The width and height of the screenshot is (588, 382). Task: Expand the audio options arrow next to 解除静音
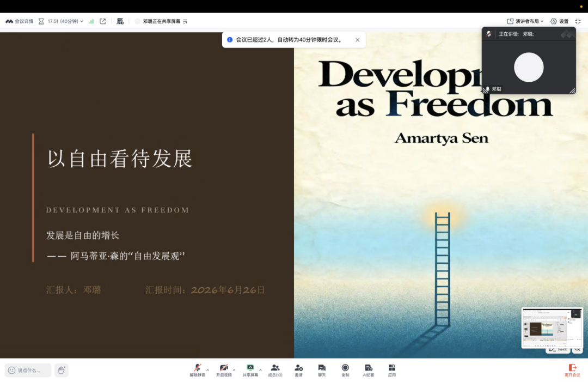(208, 370)
